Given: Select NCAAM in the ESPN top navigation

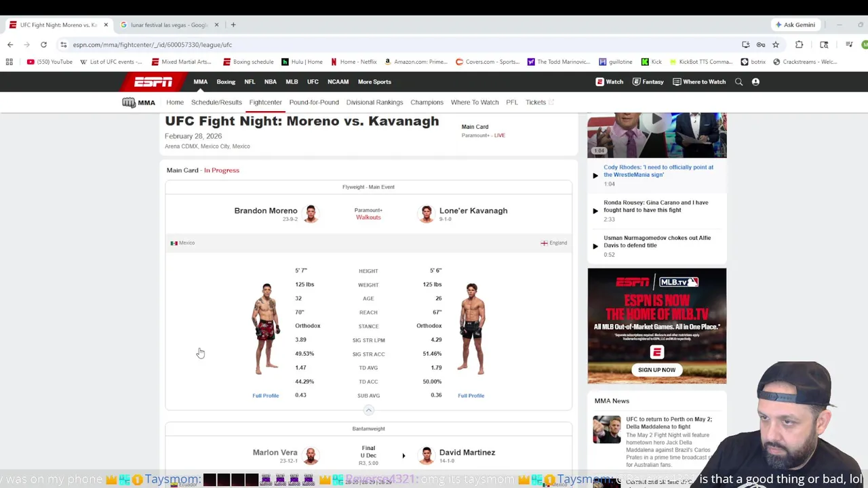Looking at the screenshot, I should click(x=338, y=82).
